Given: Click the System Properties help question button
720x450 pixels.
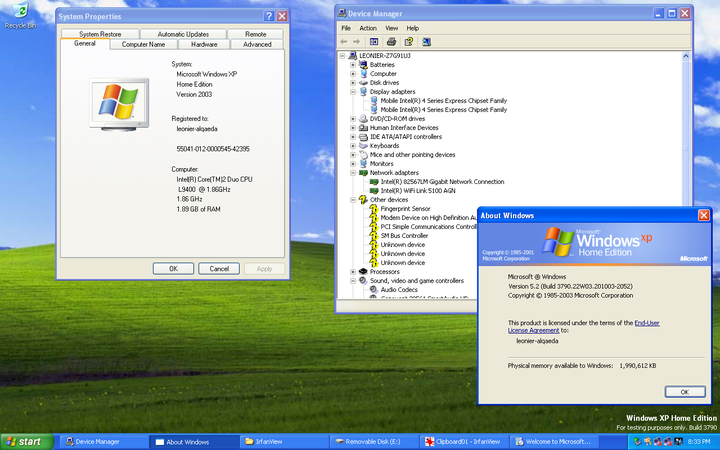Looking at the screenshot, I should [x=269, y=16].
